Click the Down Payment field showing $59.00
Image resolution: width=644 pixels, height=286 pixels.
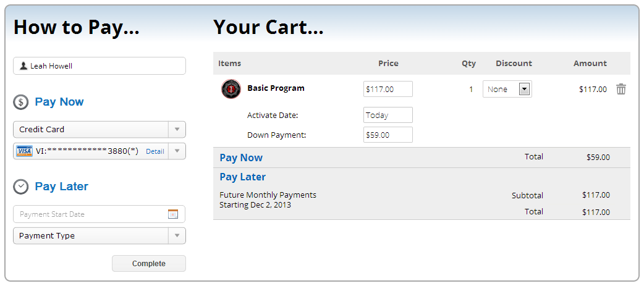[388, 135]
